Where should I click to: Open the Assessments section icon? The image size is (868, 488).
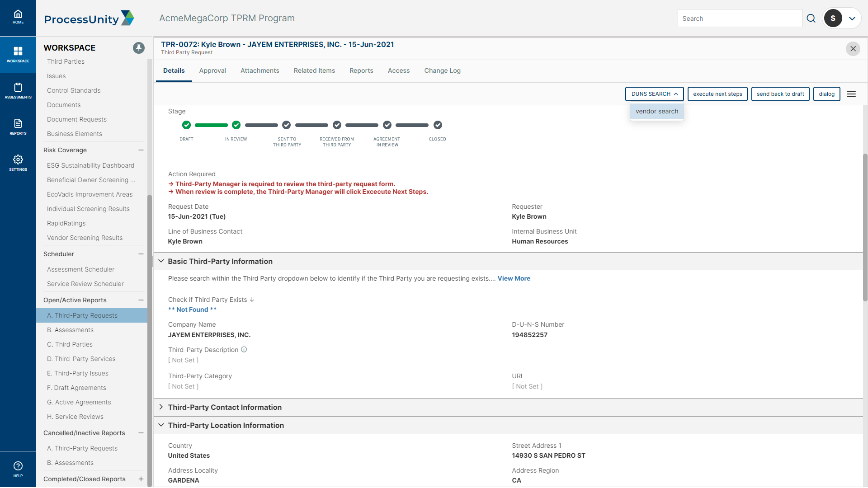tap(18, 90)
